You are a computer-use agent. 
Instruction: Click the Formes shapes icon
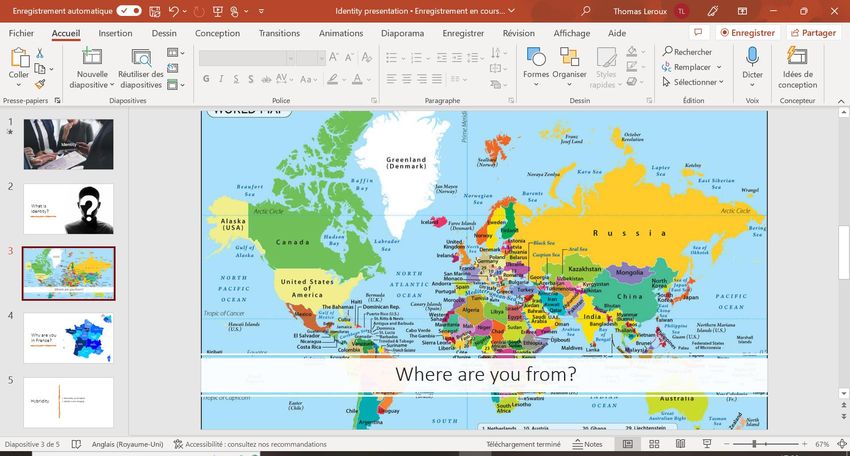tap(536, 56)
